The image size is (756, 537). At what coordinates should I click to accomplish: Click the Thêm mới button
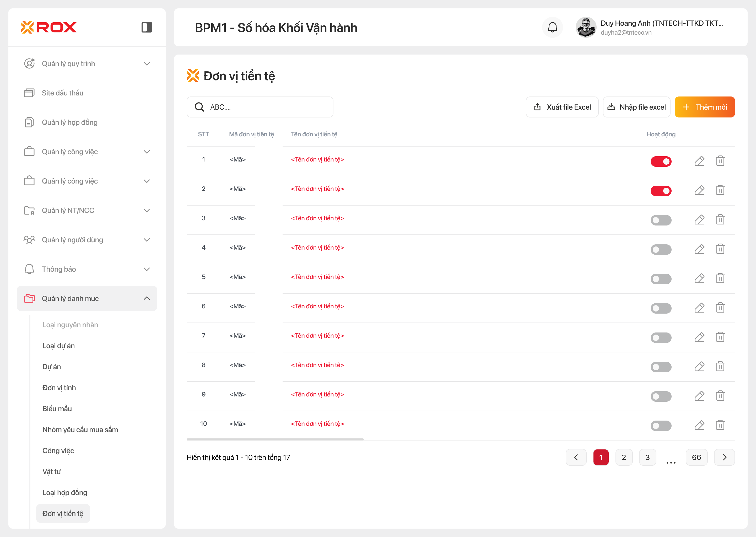pyautogui.click(x=704, y=107)
